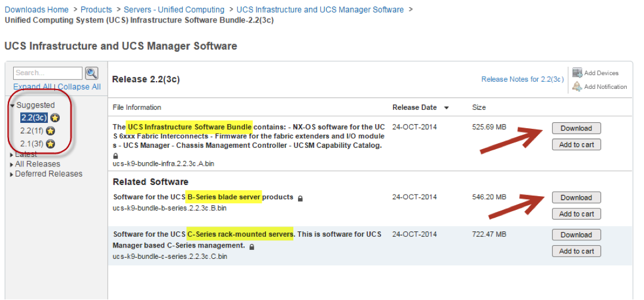Select release 2.2(1f) in the tree
This screenshot has width=644, height=300.
32,131
